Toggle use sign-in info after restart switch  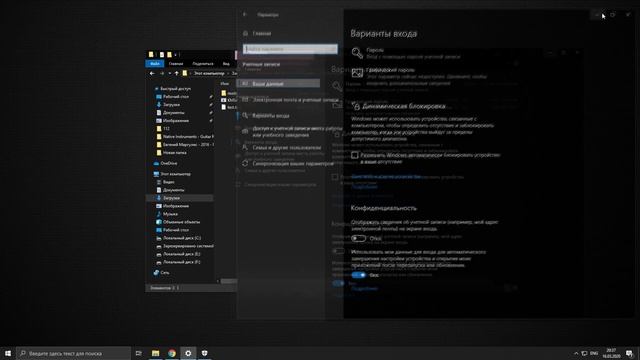[358, 275]
